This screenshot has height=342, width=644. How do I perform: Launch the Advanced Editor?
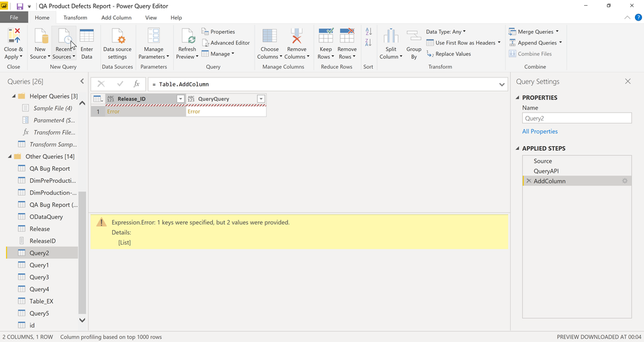(226, 43)
